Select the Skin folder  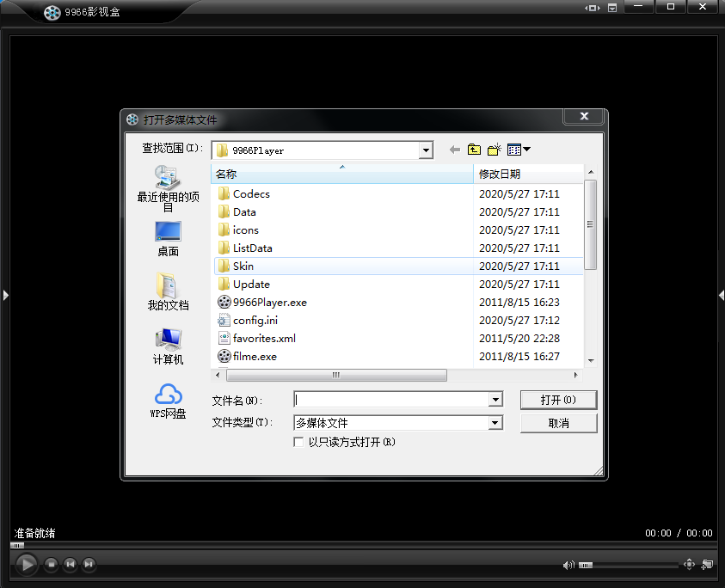pyautogui.click(x=243, y=266)
